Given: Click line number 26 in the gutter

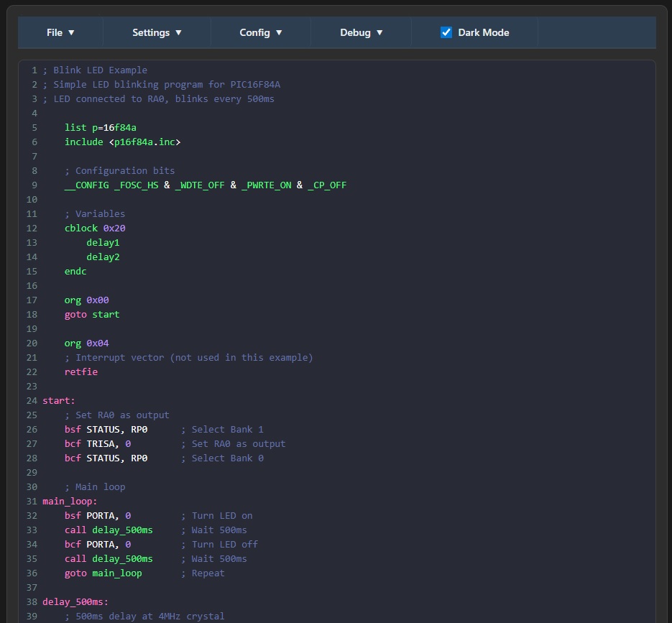Looking at the screenshot, I should [x=32, y=429].
